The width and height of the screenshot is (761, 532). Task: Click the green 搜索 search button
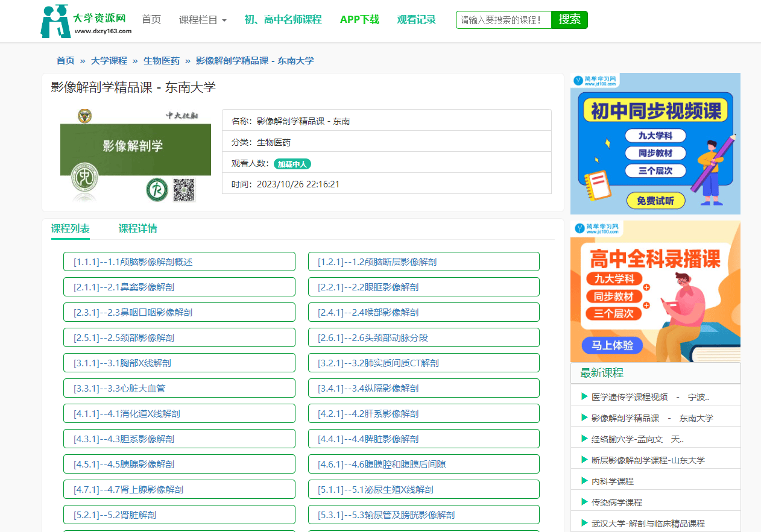569,19
